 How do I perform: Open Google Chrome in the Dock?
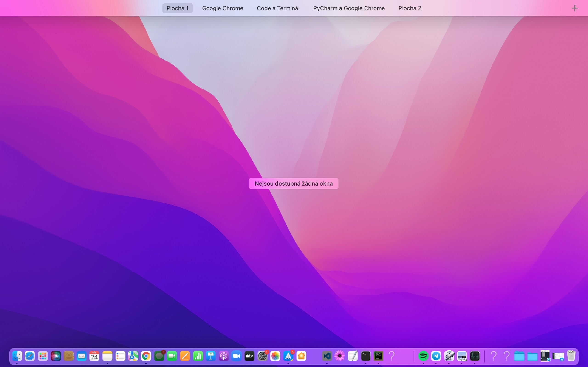pyautogui.click(x=146, y=356)
